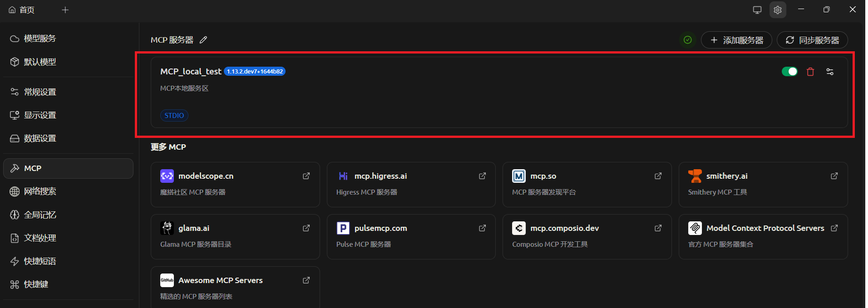Click the MCP_local_test server name

click(191, 72)
